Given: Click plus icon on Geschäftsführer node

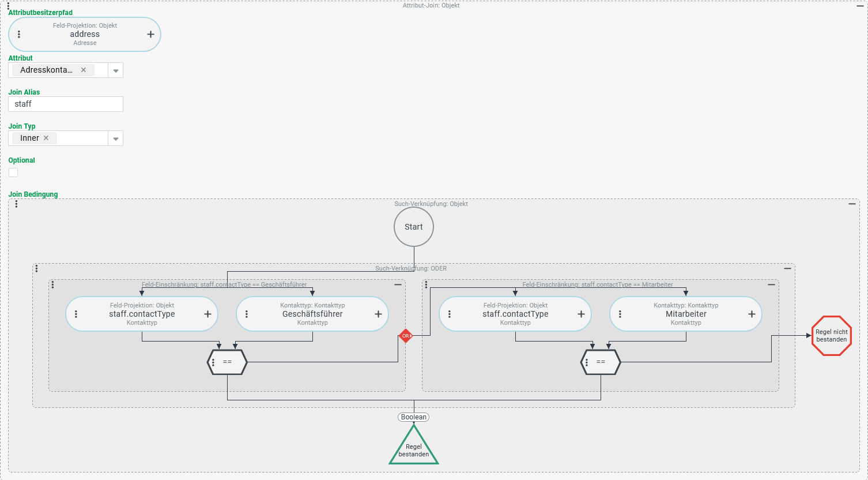Looking at the screenshot, I should coord(378,314).
